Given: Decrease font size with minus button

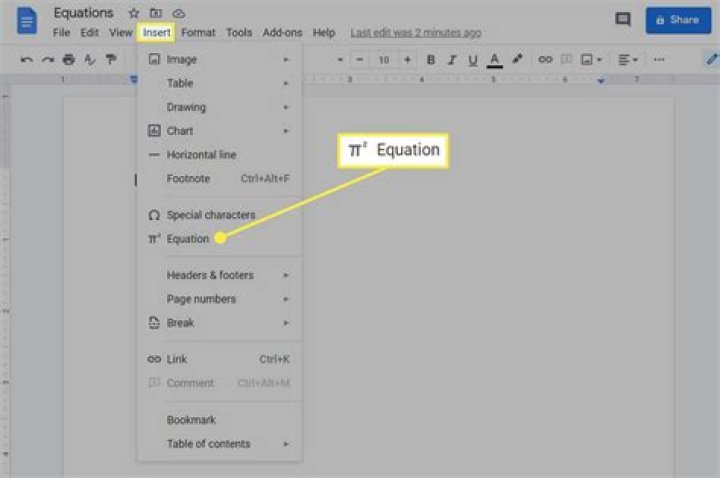Looking at the screenshot, I should [x=360, y=59].
